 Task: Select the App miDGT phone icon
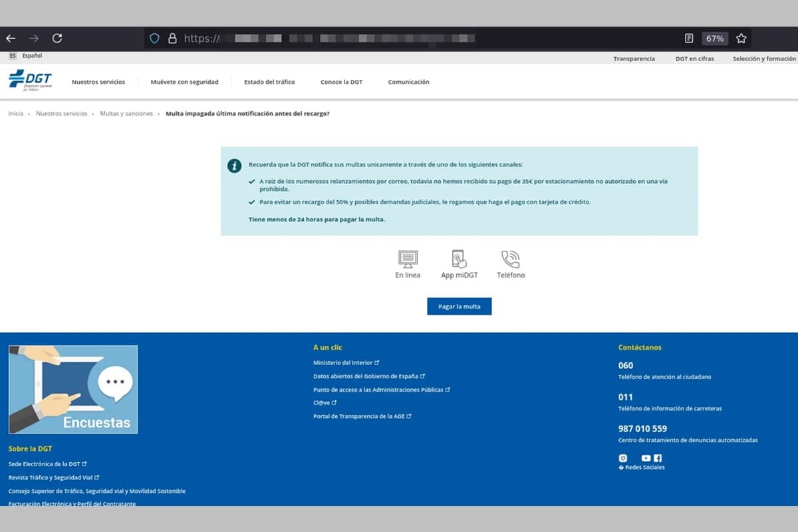[x=459, y=259]
